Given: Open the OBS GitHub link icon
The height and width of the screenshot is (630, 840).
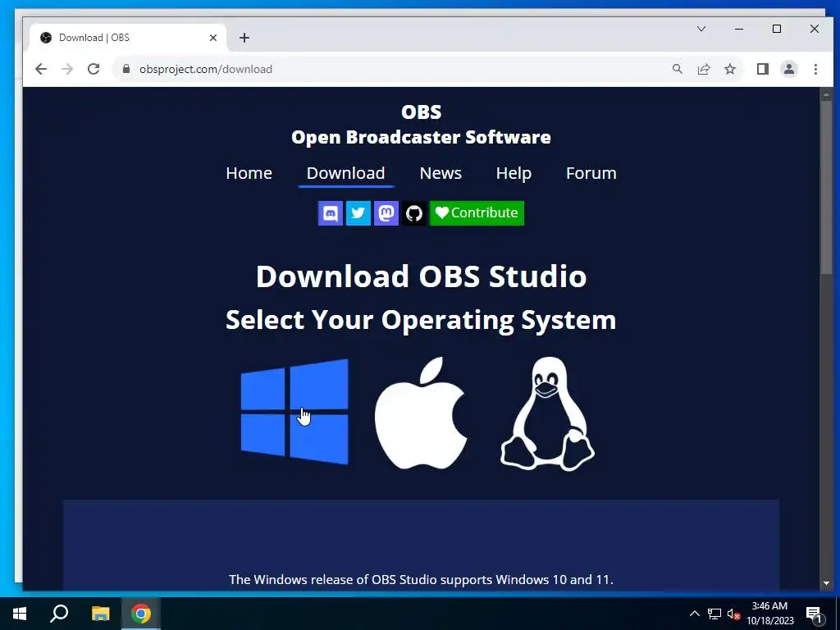Looking at the screenshot, I should click(x=414, y=213).
